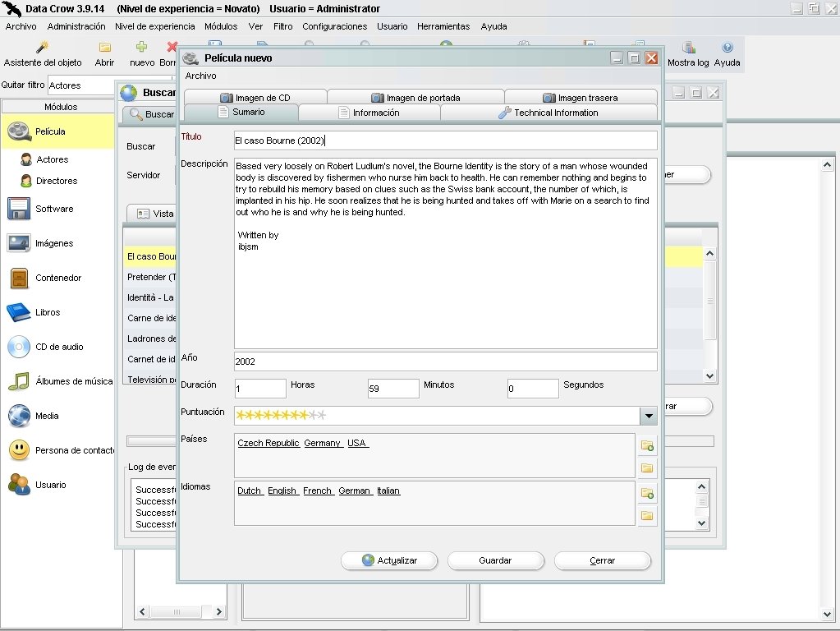Click the Buscar tab in search window
840x631 pixels.
[152, 114]
